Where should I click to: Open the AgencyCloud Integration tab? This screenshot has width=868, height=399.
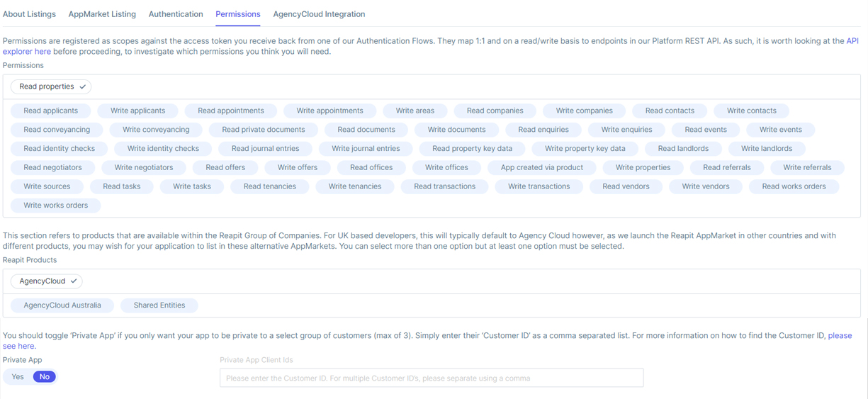click(319, 14)
